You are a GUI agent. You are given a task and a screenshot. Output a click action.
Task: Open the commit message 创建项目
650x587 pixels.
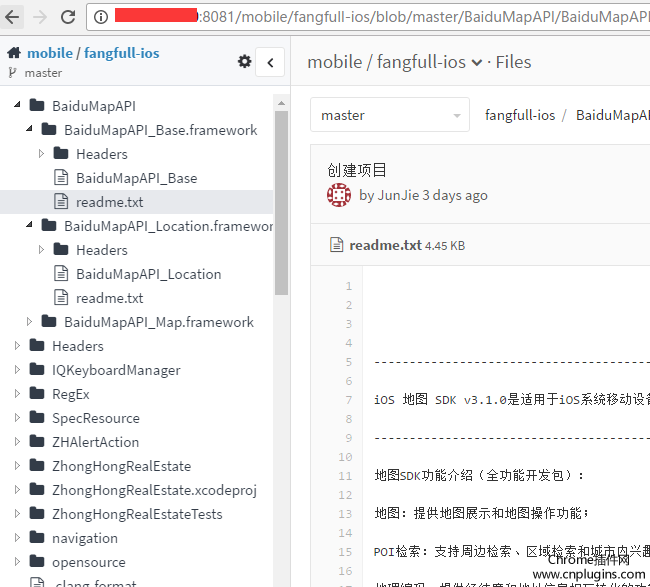[x=357, y=170]
